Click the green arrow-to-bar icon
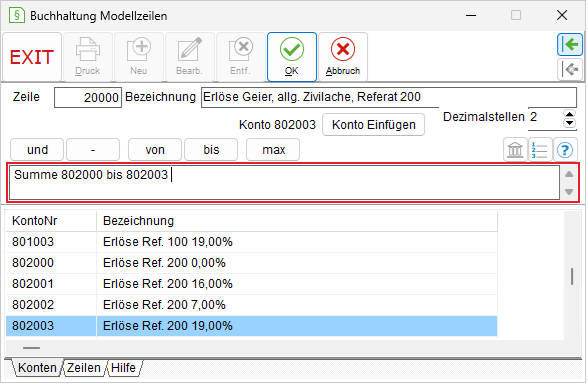The image size is (588, 384). [570, 45]
